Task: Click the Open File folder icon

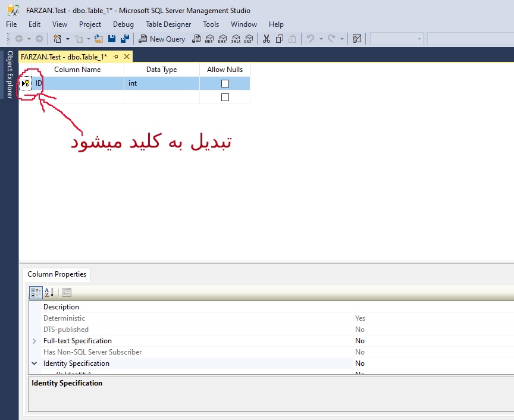Action: pyautogui.click(x=98, y=39)
